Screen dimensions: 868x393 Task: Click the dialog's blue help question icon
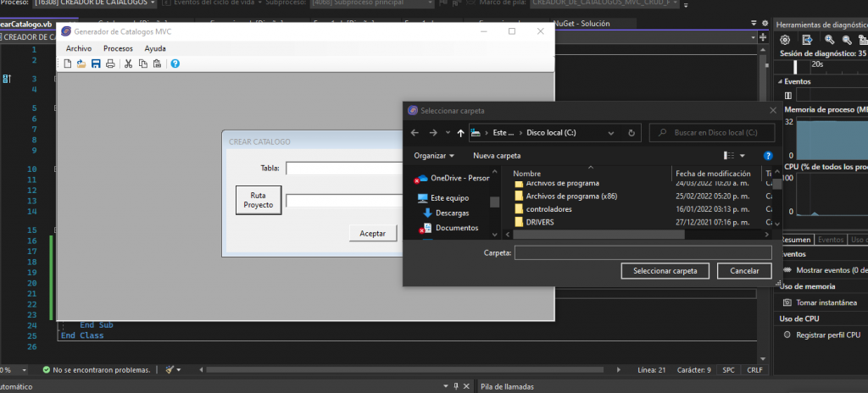[x=767, y=156]
